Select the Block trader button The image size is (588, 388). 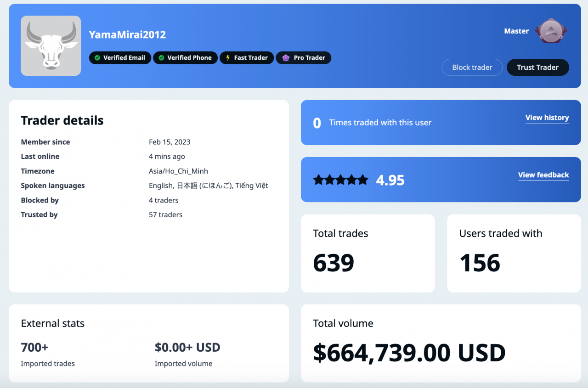pyautogui.click(x=472, y=67)
